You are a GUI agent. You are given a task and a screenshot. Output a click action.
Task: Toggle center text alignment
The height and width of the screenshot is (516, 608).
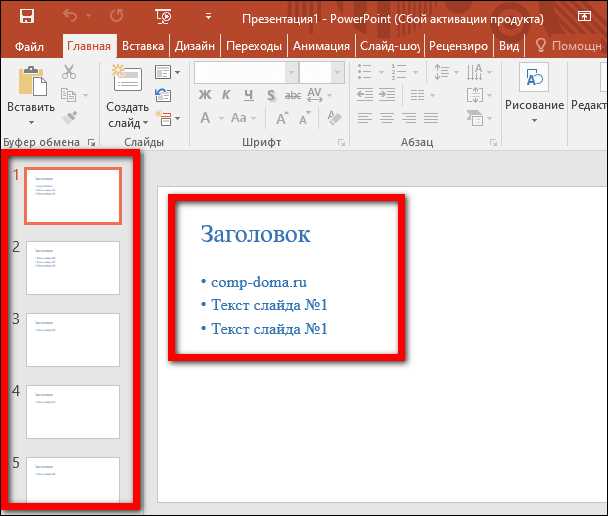(x=387, y=118)
